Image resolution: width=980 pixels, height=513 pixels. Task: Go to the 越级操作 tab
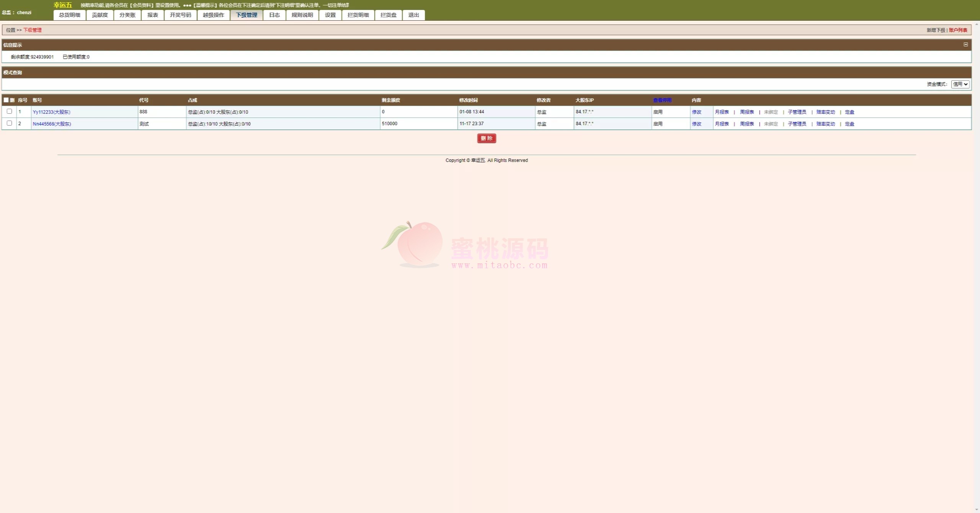point(214,15)
